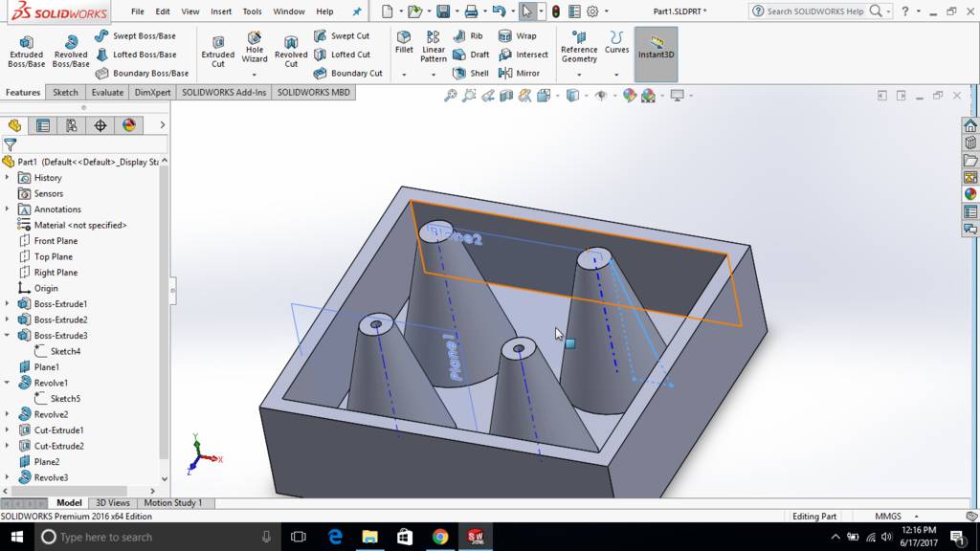Click the Lofted Boss/Base tool
The height and width of the screenshot is (551, 980).
(136, 55)
